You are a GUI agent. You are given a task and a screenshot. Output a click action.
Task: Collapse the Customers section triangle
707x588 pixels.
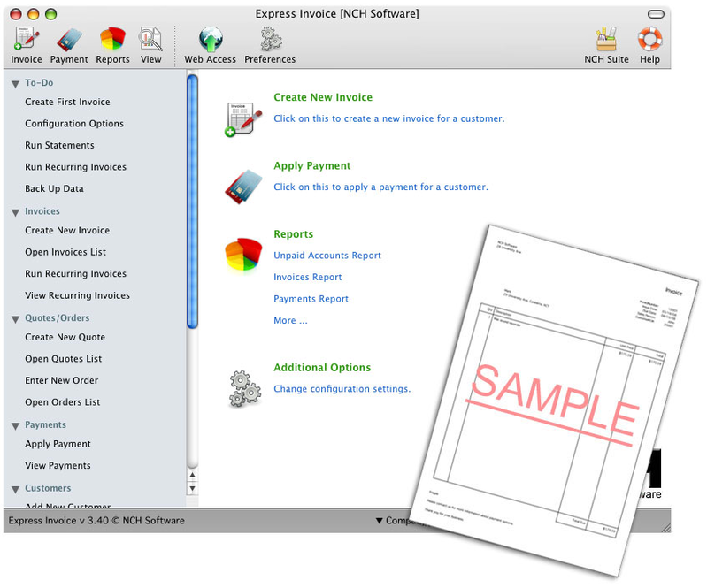click(15, 489)
